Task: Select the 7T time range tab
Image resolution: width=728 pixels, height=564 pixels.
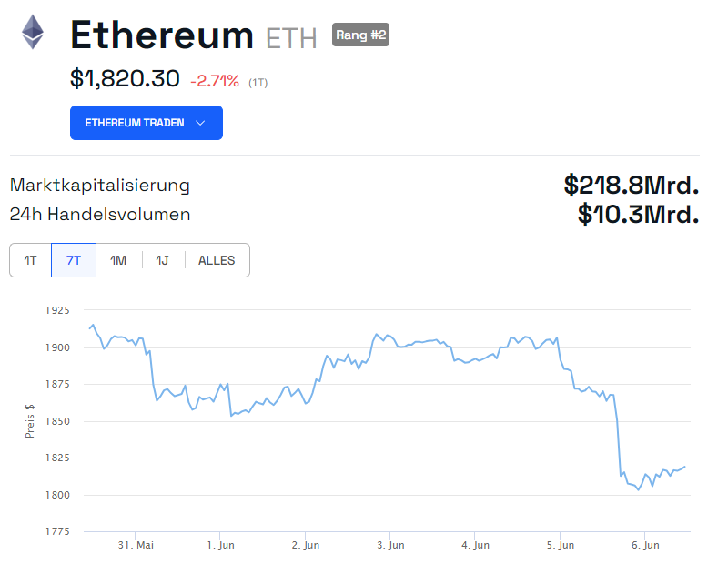Action: coord(73,260)
